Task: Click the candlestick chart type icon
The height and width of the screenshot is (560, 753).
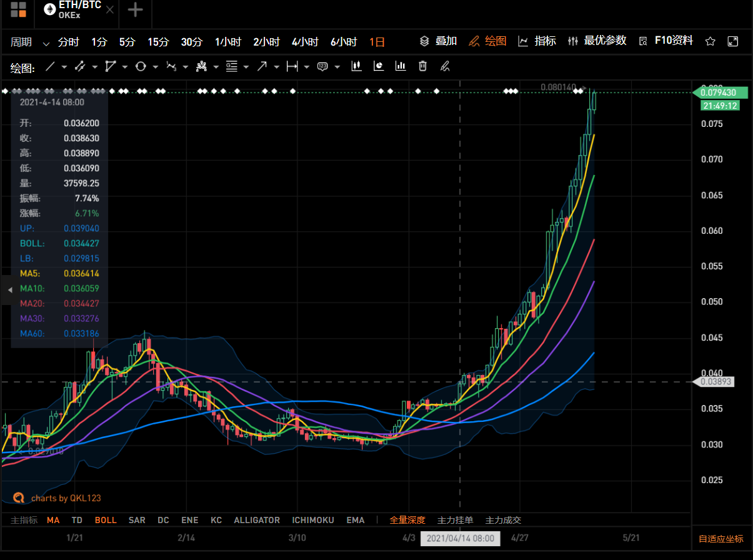Action: click(x=356, y=66)
